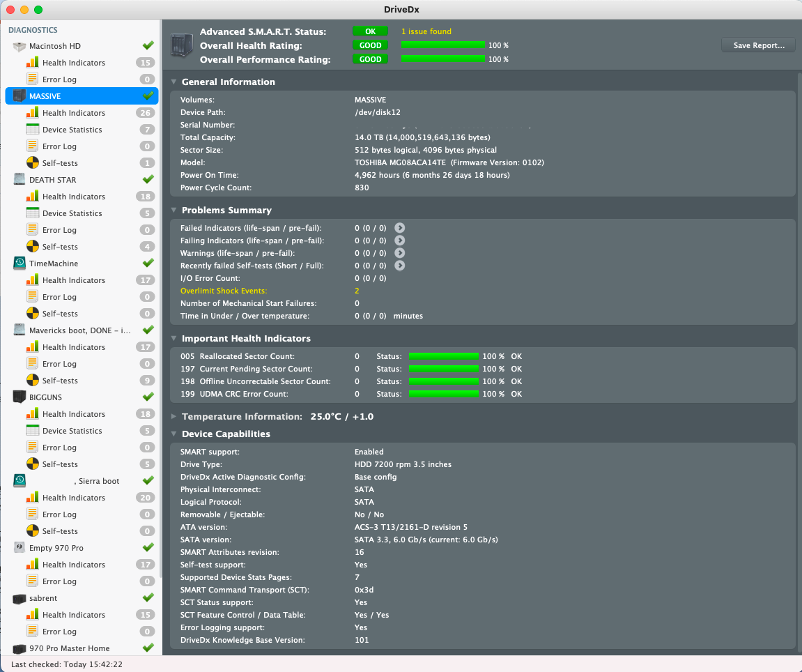Click the main panel vertical scrollbar
This screenshot has width=802, height=672.
(x=799, y=363)
